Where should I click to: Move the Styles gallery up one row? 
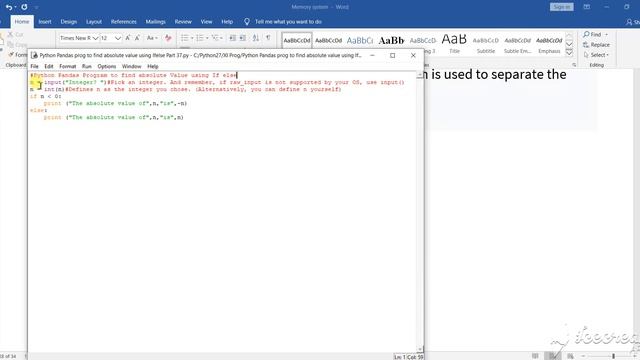click(569, 36)
